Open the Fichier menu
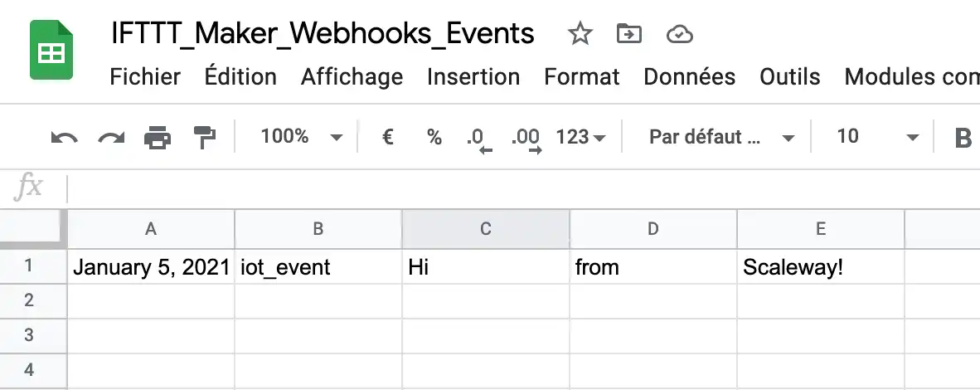Viewport: 980px width, 390px height. tap(145, 77)
